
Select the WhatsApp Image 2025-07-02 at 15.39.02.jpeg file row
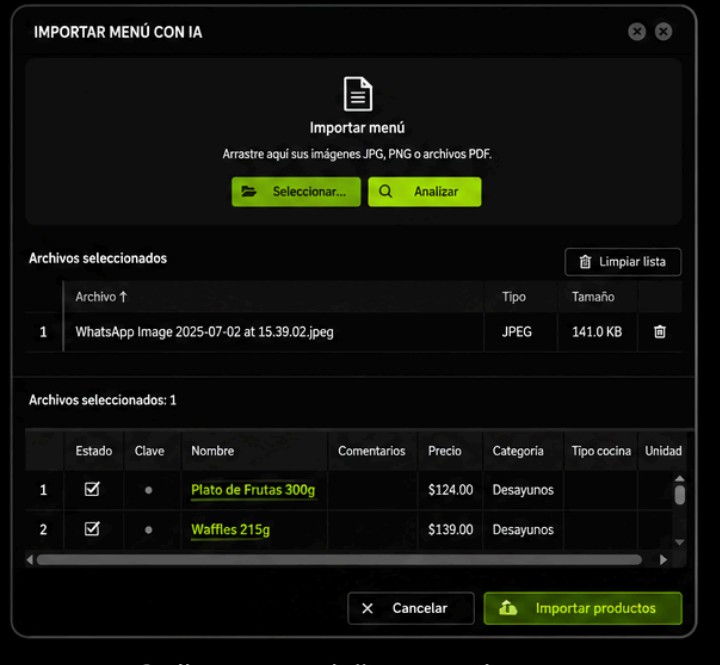tap(354, 332)
